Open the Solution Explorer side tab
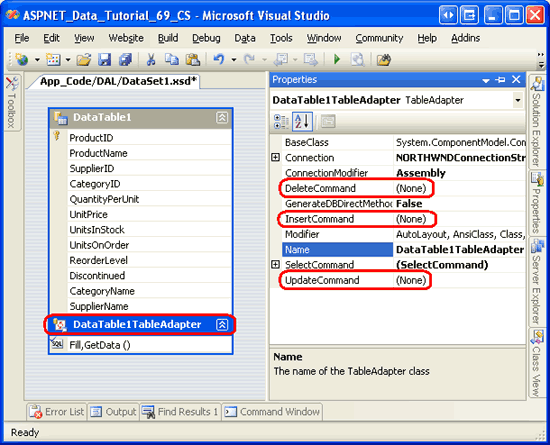Viewport: 550px width, 445px height. tap(536, 122)
